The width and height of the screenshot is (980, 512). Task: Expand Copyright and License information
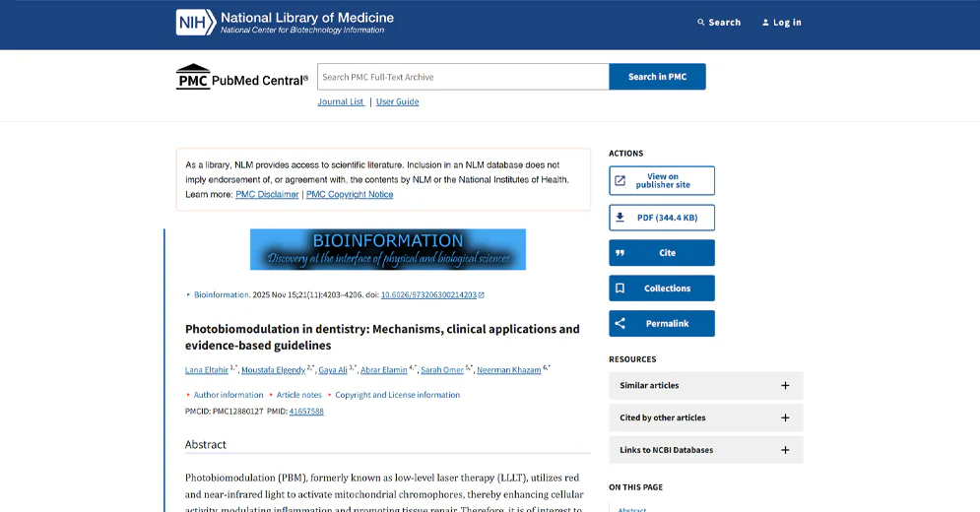[x=394, y=395]
